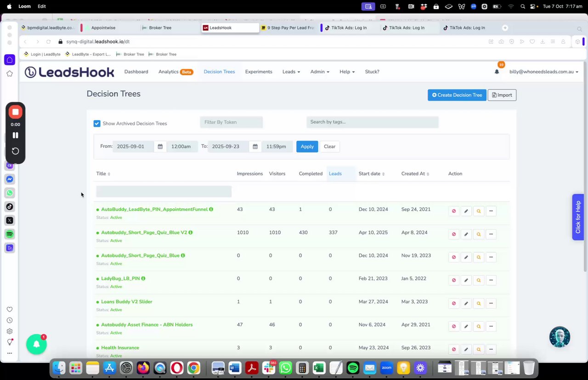Screen dimensions: 588x380
Task: Focus the Search by tags field
Action: tap(373, 122)
